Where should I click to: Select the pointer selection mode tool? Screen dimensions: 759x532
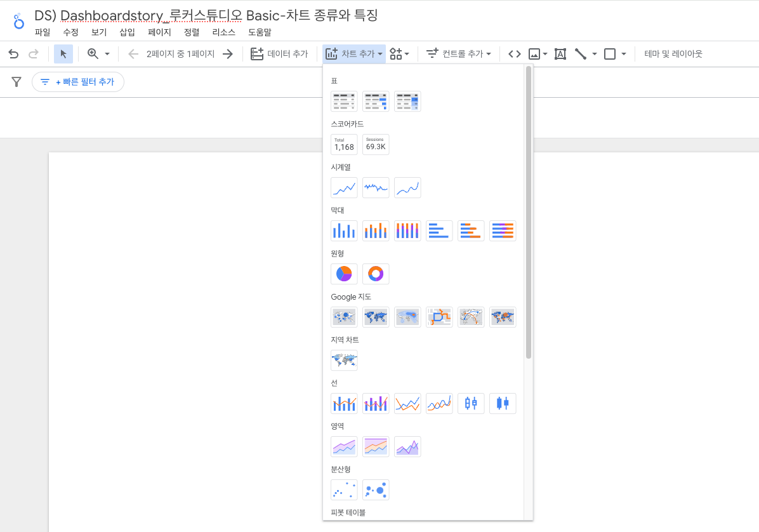click(x=63, y=54)
